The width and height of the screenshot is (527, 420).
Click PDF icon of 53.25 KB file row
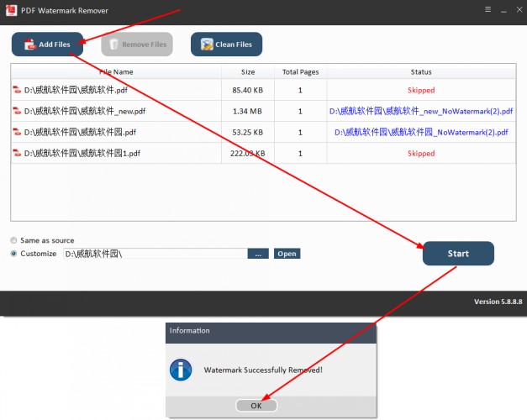tap(17, 132)
